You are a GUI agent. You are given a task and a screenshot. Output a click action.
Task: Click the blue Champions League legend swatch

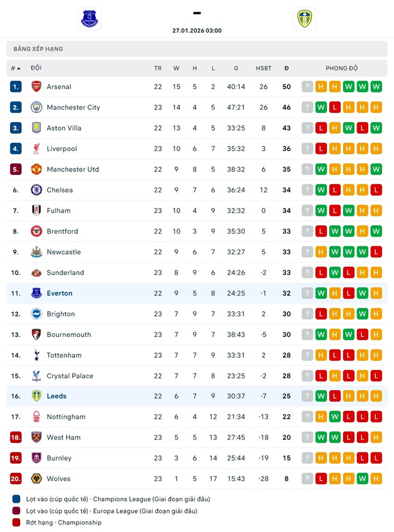point(17,499)
